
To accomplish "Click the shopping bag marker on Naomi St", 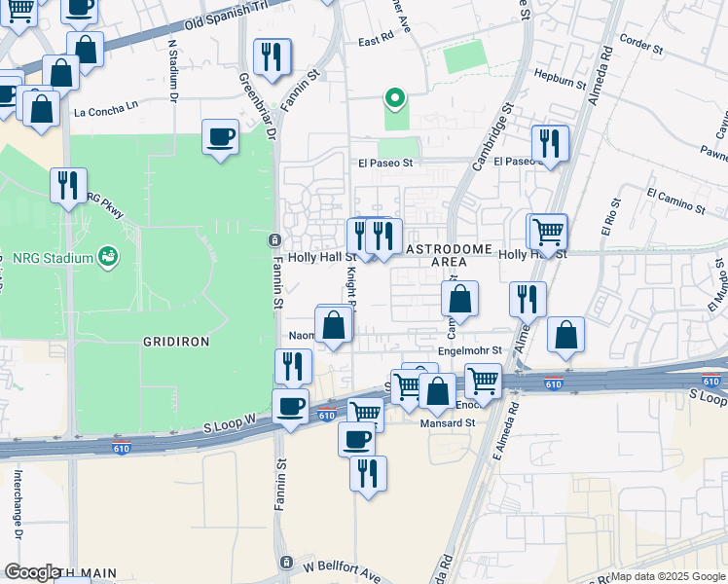I will pyautogui.click(x=334, y=329).
